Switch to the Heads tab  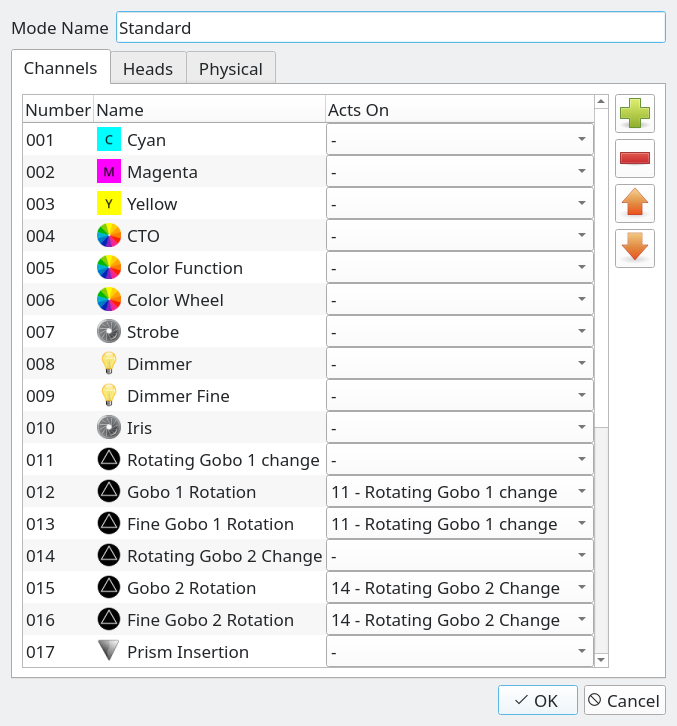tap(148, 69)
